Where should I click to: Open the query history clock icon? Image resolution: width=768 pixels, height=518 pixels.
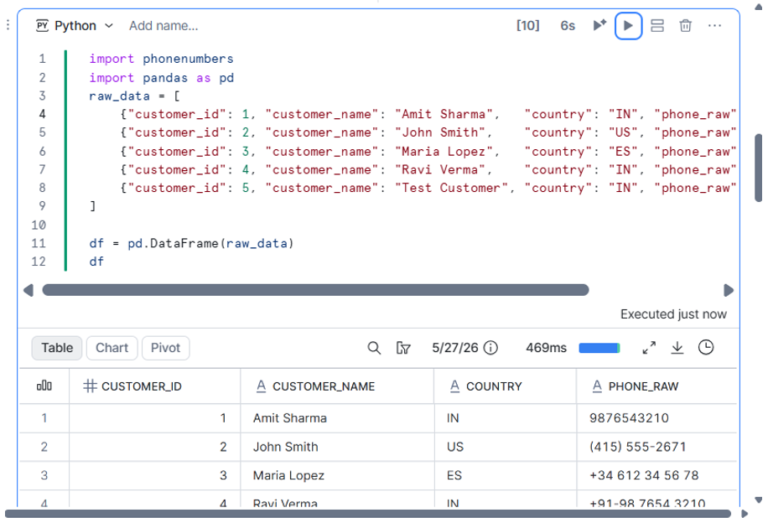[x=706, y=348]
